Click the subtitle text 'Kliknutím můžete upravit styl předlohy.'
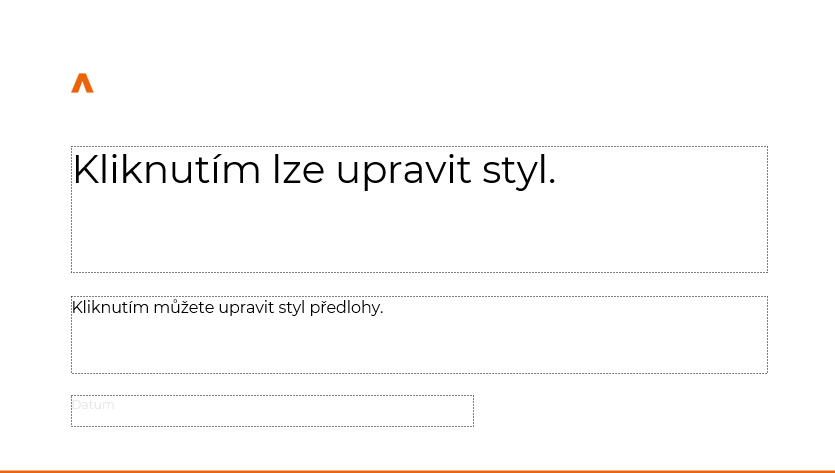The width and height of the screenshot is (835, 473). pos(227,308)
